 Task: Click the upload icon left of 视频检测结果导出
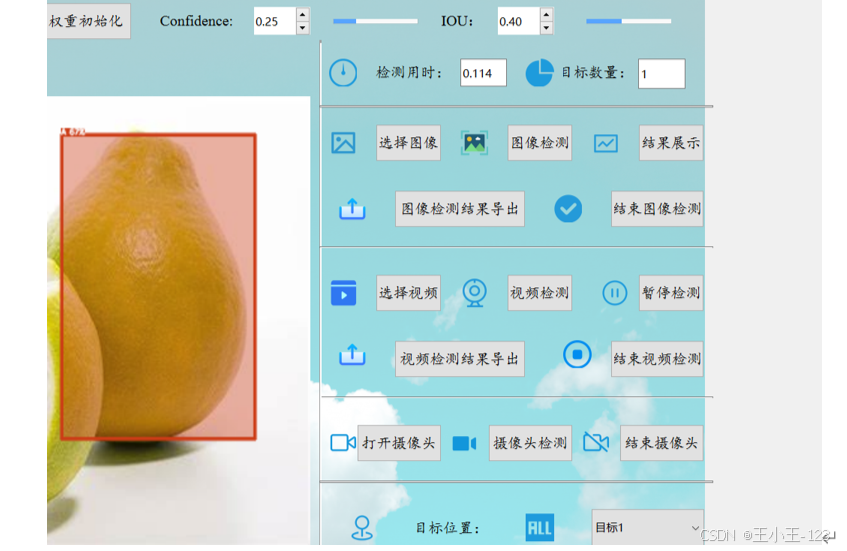click(x=352, y=355)
